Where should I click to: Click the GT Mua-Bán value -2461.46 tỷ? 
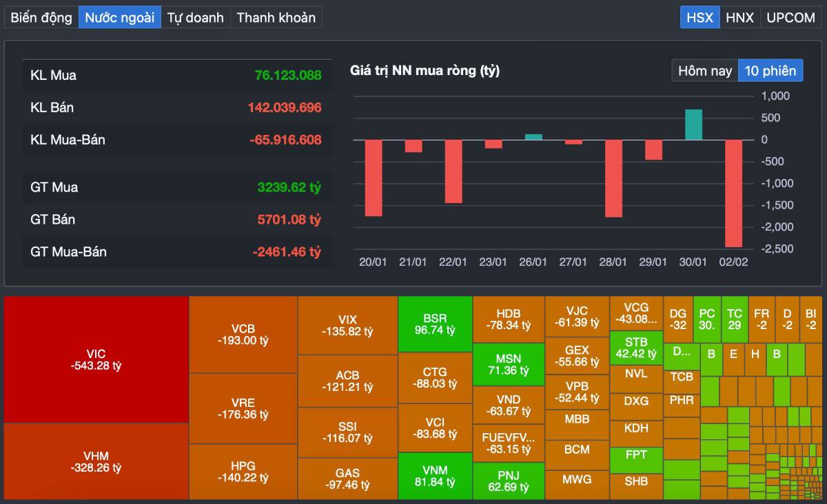287,252
